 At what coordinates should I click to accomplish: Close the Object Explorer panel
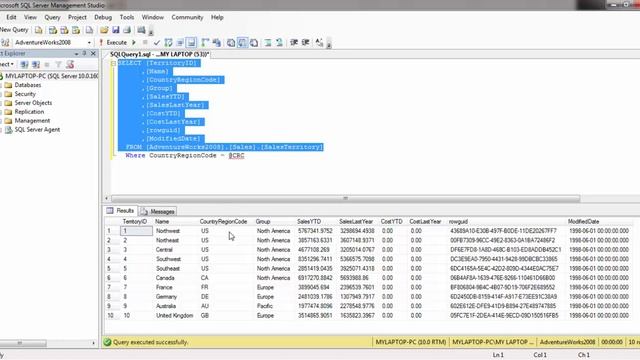coord(93,53)
